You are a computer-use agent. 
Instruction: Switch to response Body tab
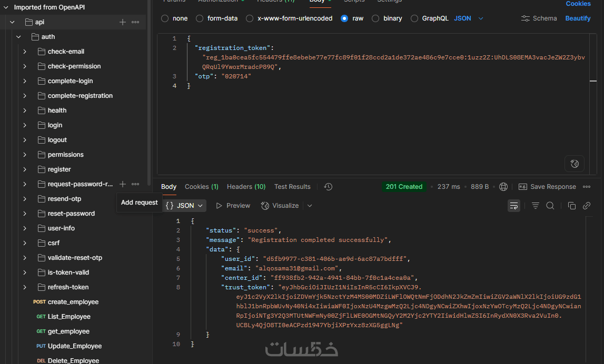click(169, 187)
